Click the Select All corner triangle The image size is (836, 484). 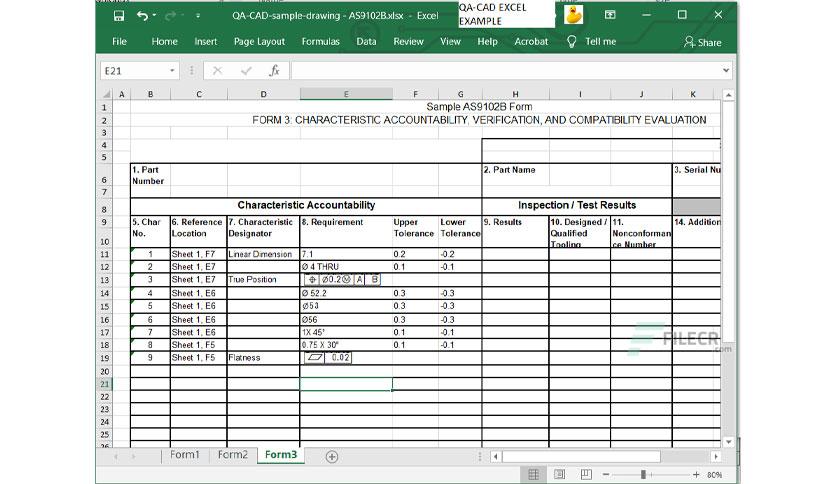pyautogui.click(x=107, y=94)
